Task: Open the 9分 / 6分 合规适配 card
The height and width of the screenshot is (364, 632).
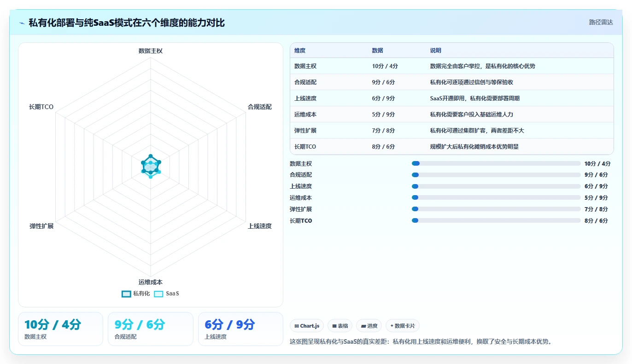Action: point(151,329)
